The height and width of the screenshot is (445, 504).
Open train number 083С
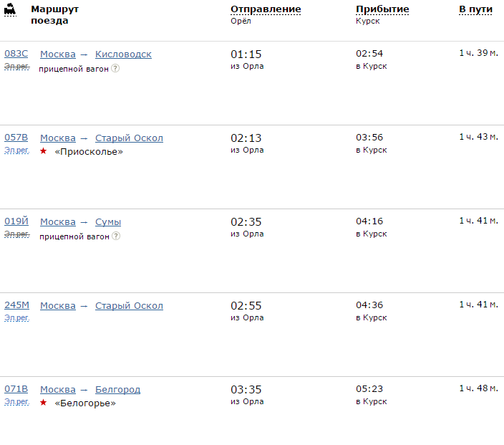pyautogui.click(x=16, y=54)
